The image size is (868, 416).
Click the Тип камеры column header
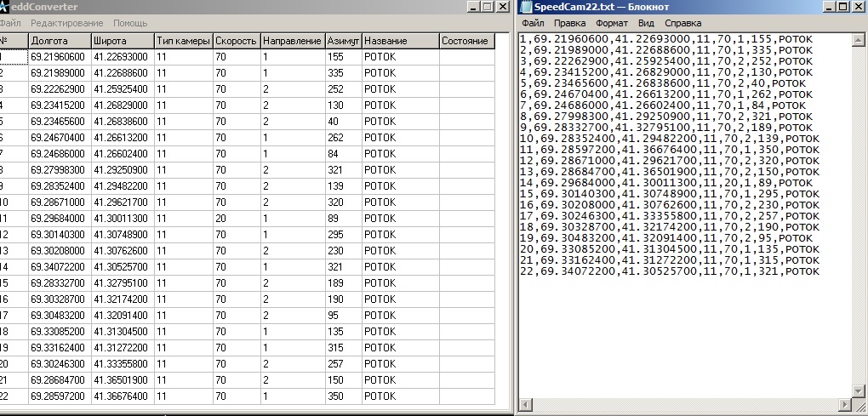[182, 41]
